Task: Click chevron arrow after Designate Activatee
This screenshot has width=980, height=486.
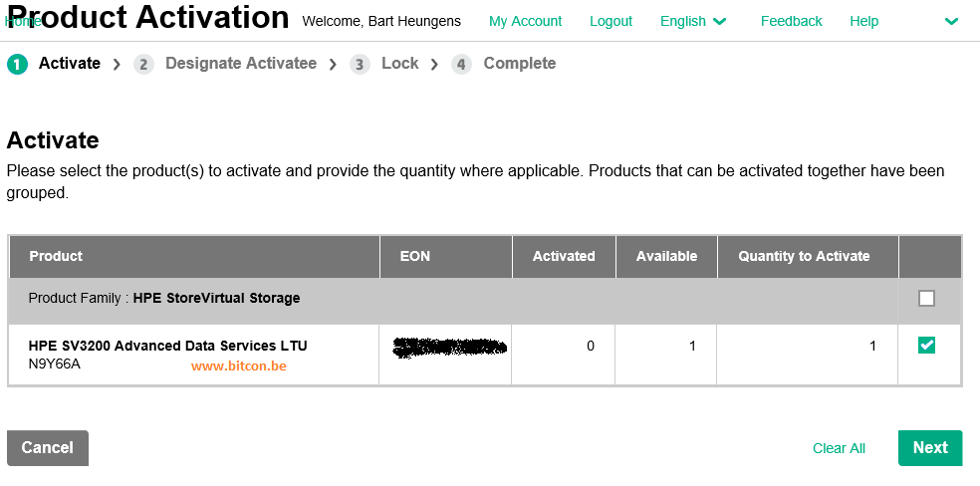Action: click(x=333, y=65)
